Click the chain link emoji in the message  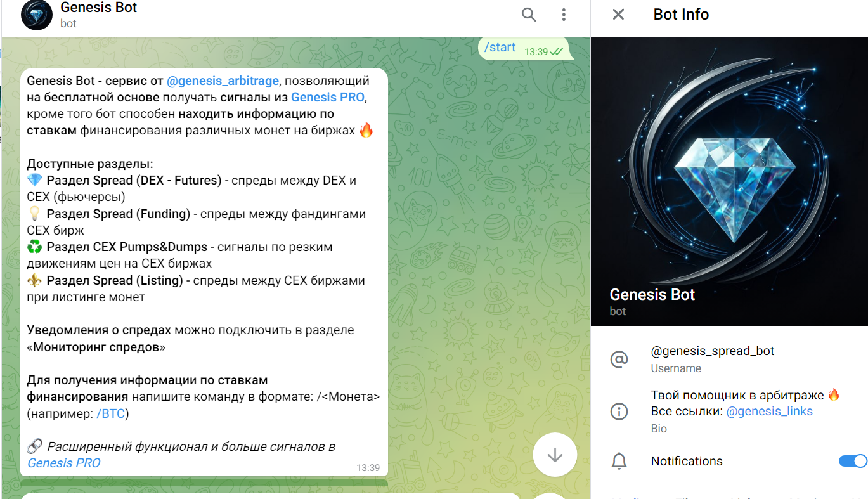pyautogui.click(x=35, y=446)
